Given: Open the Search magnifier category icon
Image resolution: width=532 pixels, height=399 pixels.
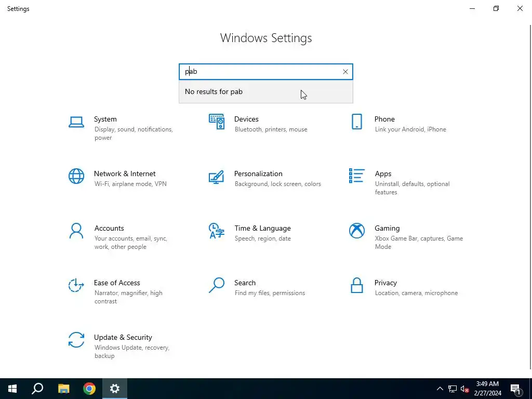Looking at the screenshot, I should click(217, 285).
